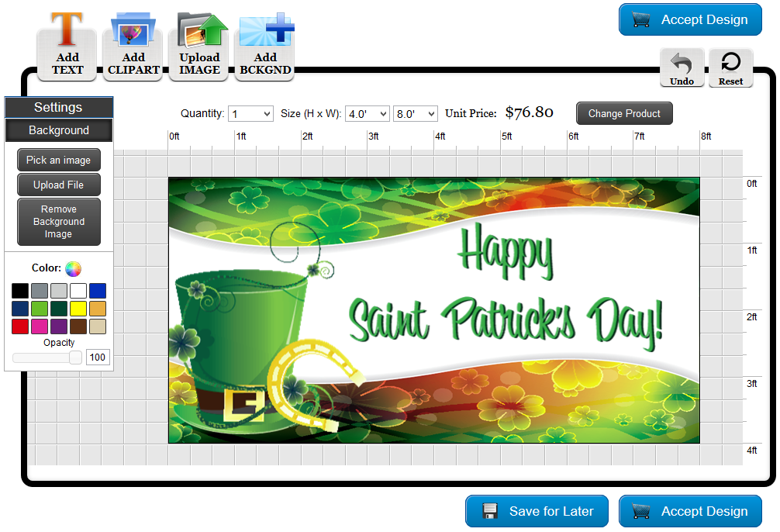Choose the lime green color swatch
780x532 pixels.
coord(40,309)
